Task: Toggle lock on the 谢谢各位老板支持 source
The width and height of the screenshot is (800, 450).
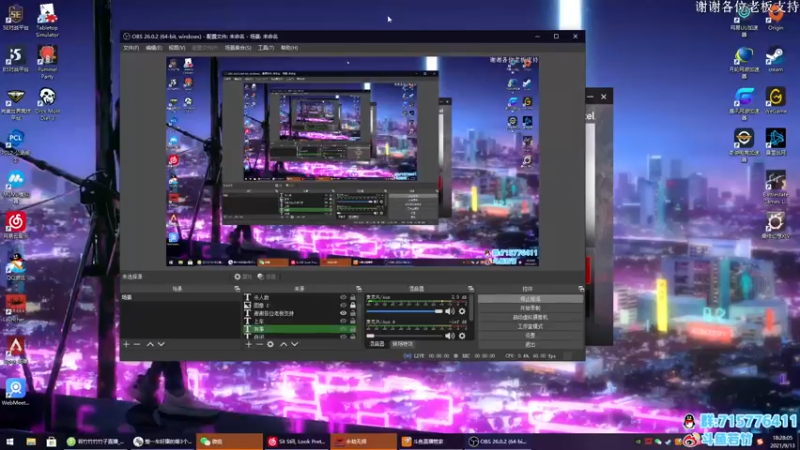Action: [353, 313]
